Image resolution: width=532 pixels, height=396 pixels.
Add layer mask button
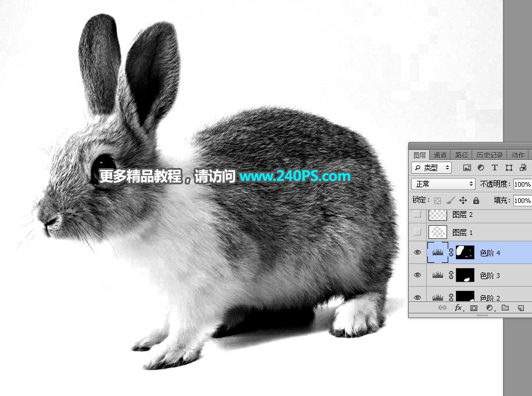(474, 308)
